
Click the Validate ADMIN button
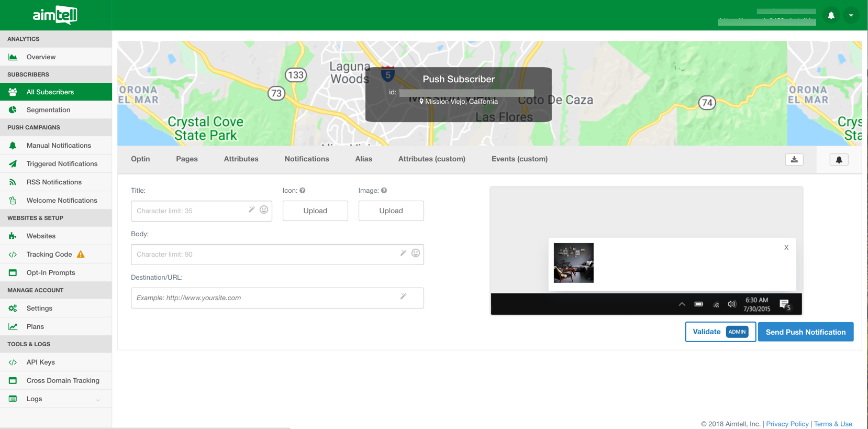[720, 332]
